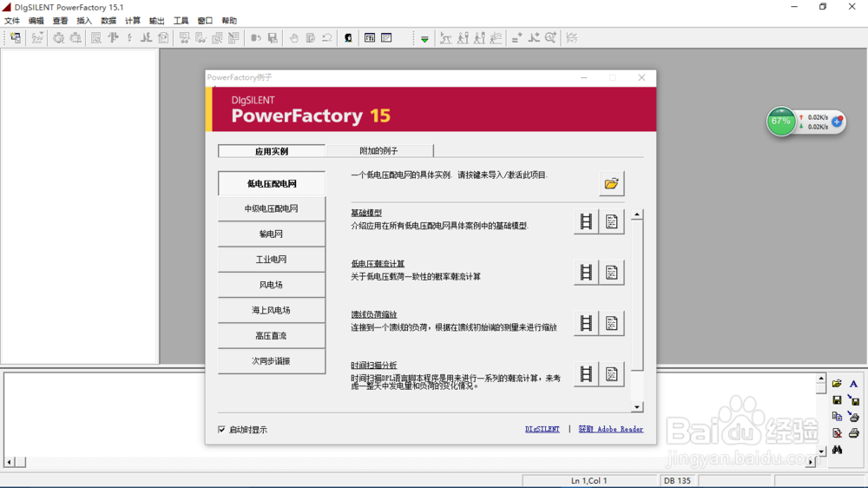Click the diskette icon with blue arrow
The image size is (868, 488).
click(x=853, y=400)
